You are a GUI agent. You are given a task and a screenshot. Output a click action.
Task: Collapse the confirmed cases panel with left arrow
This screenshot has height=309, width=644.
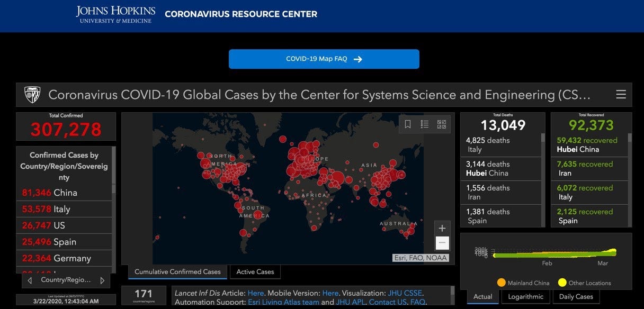point(30,280)
